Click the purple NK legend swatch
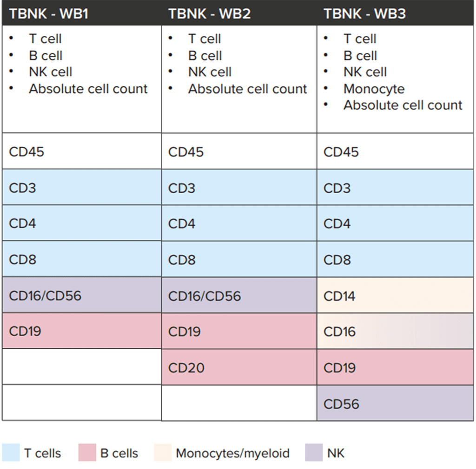Screen dimensions: 476x469 coord(314,453)
